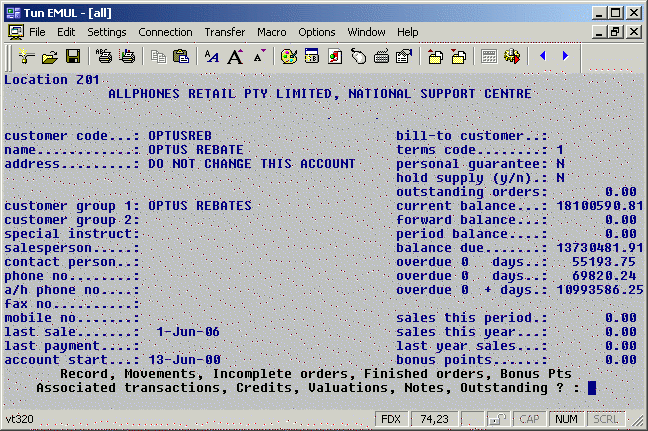Click the overdue amount 69820.24
Image resolution: width=648 pixels, height=431 pixels.
604,276
